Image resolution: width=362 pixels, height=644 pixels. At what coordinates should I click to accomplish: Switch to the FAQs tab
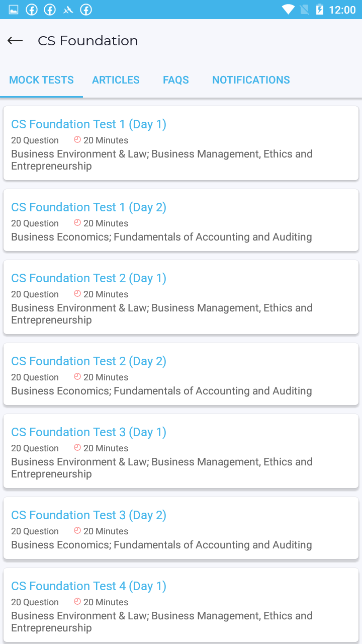click(x=176, y=80)
